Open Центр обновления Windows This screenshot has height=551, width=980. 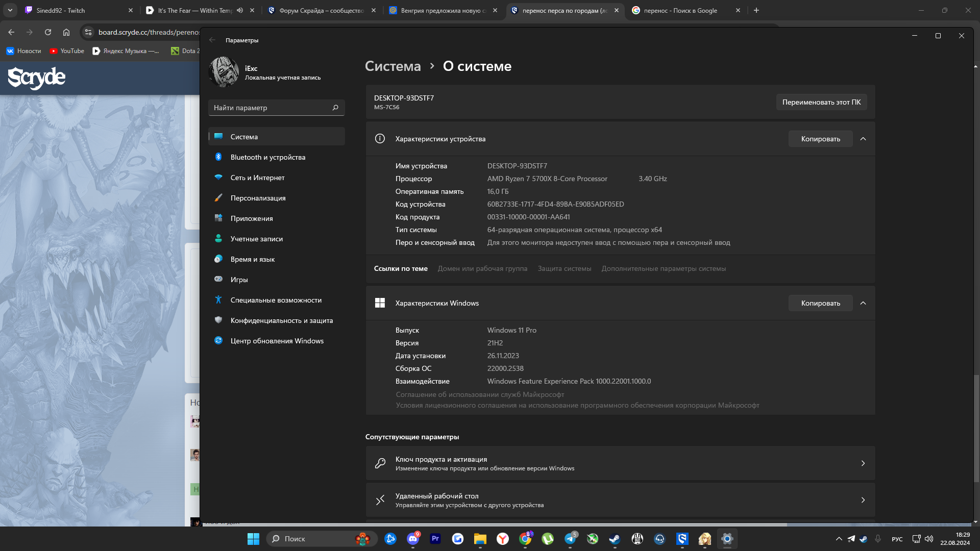tap(277, 341)
